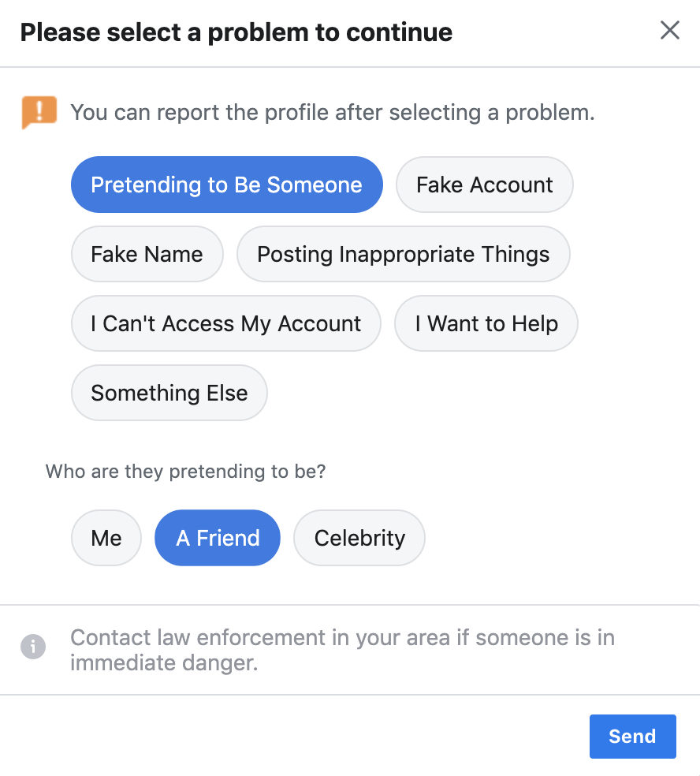Click the dialog title text

[x=236, y=32]
